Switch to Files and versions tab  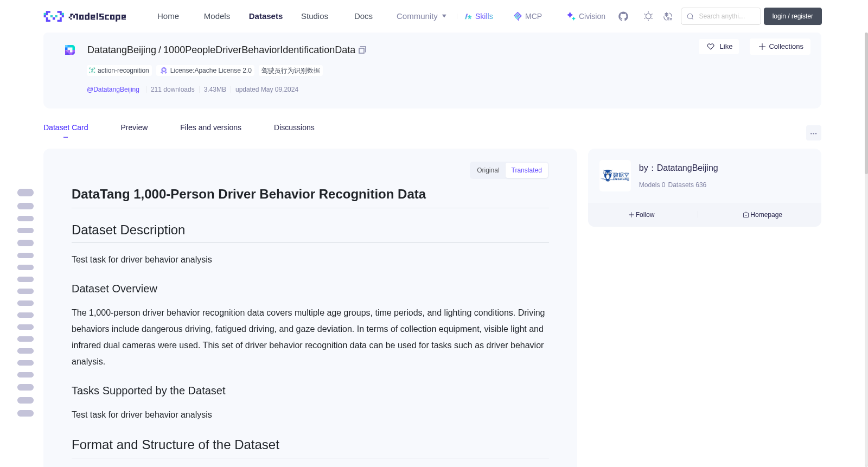(210, 127)
